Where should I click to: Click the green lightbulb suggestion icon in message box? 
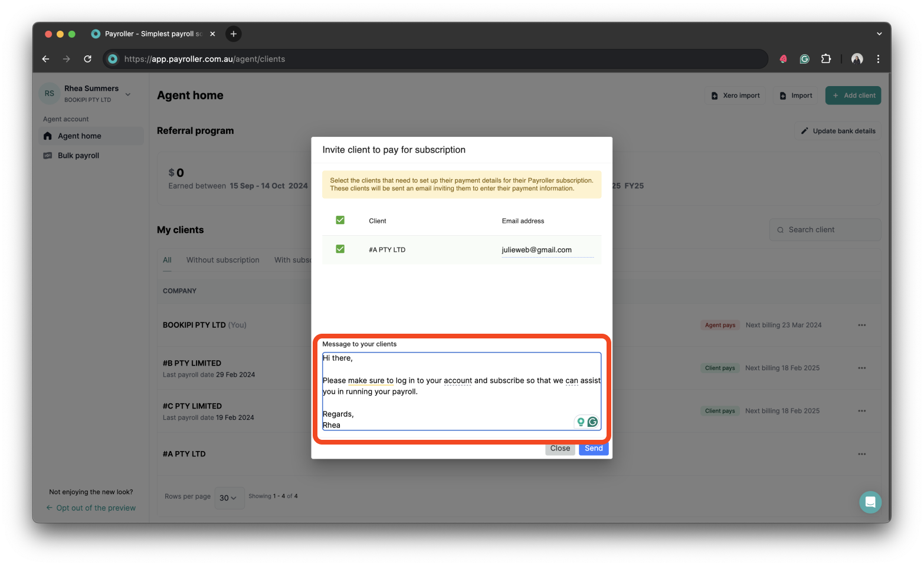coord(581,422)
